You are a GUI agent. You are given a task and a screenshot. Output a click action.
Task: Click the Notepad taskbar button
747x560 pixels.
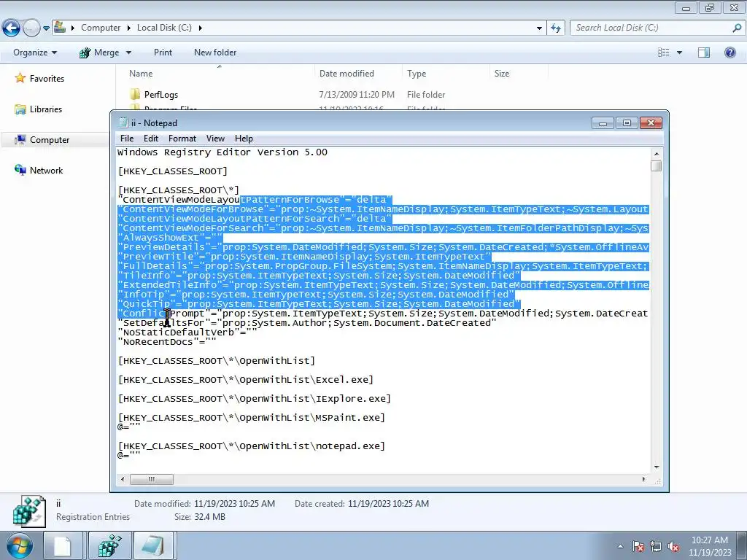coord(153,545)
